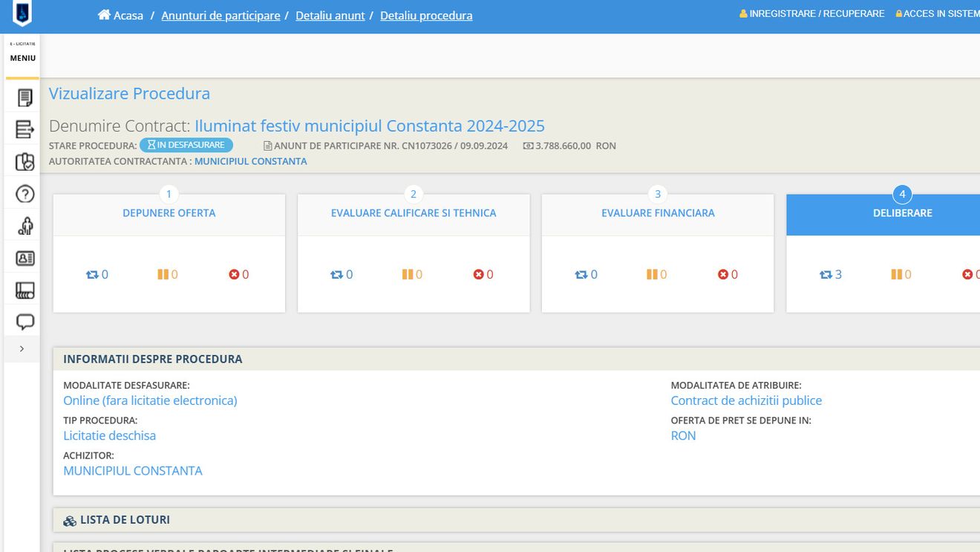This screenshot has height=552, width=980.
Task: Click Licitatie deschisa value
Action: [110, 435]
